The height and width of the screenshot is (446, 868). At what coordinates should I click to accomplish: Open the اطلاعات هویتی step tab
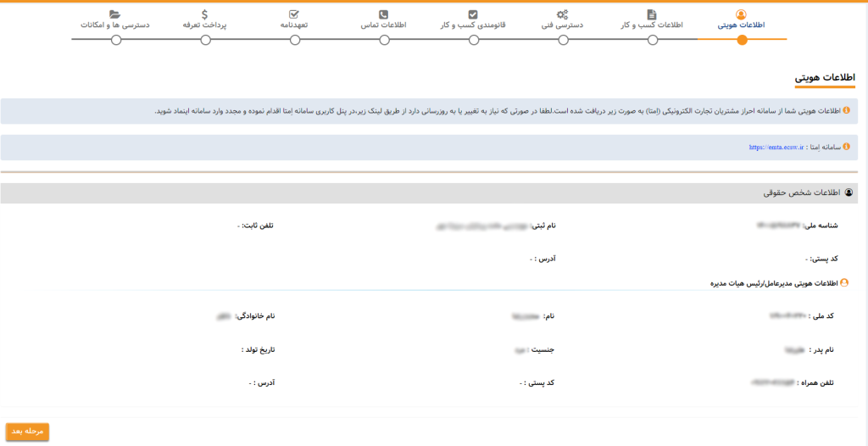pyautogui.click(x=741, y=25)
